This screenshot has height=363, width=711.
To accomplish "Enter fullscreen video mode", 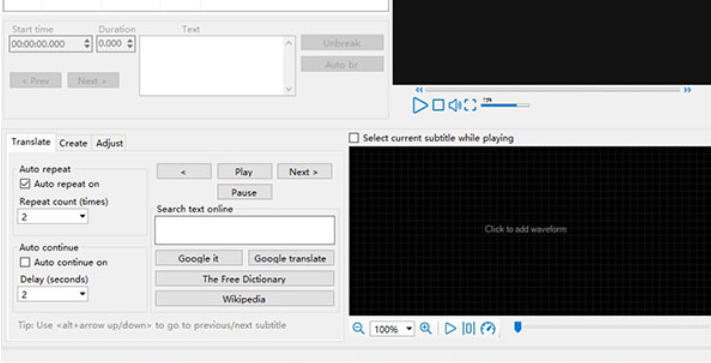I will 470,105.
